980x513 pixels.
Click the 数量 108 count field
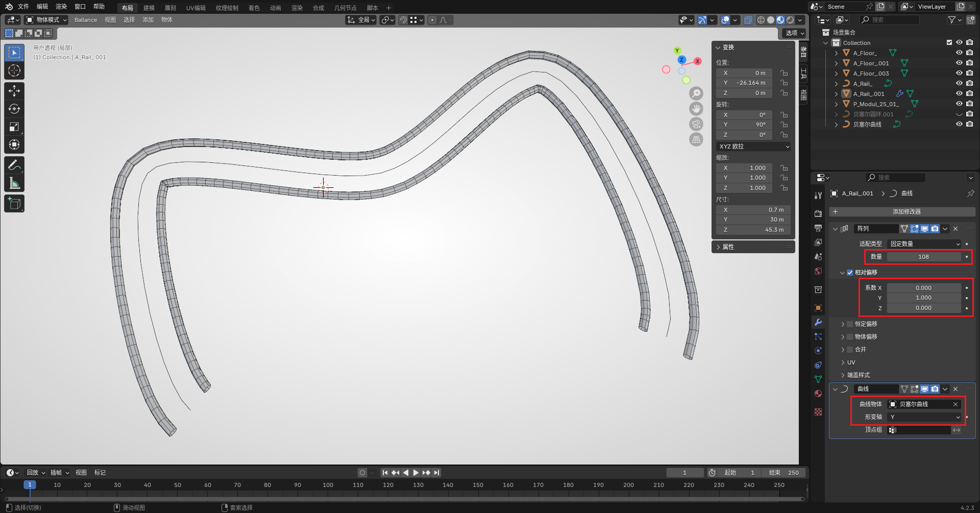[x=924, y=257]
